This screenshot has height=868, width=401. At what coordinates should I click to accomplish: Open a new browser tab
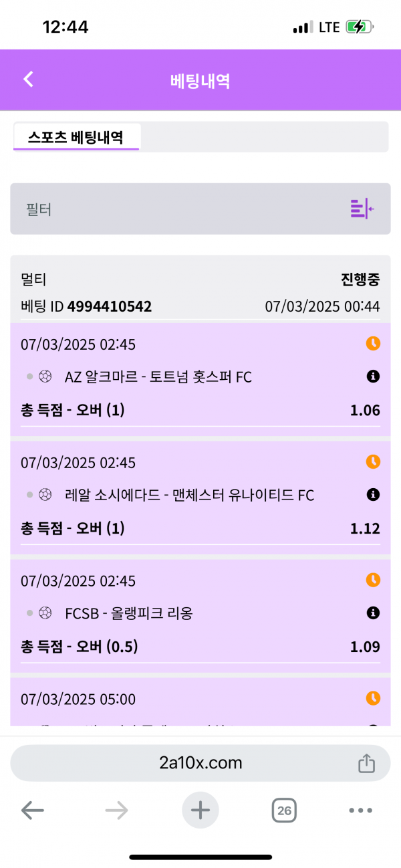coord(200,811)
